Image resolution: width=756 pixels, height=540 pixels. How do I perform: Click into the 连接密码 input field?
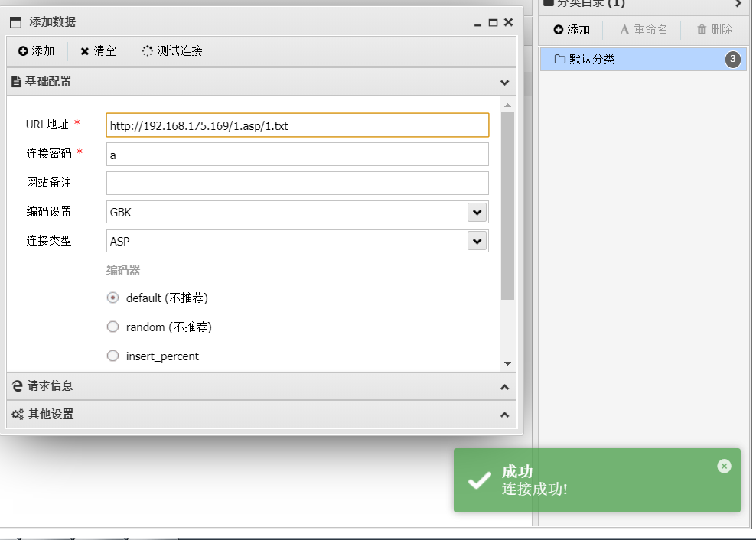[x=298, y=155]
